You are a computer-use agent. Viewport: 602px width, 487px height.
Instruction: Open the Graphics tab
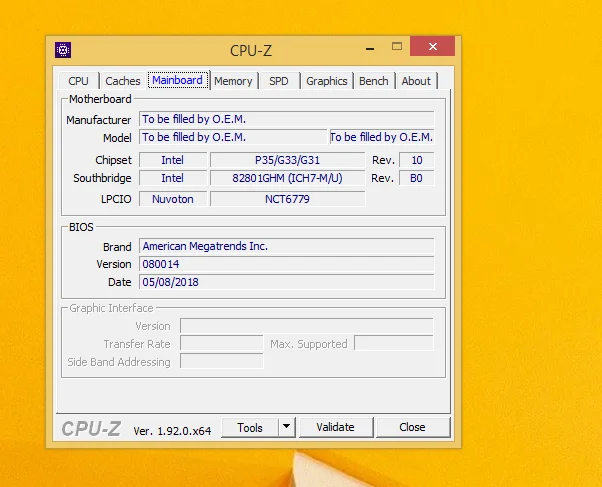327,81
